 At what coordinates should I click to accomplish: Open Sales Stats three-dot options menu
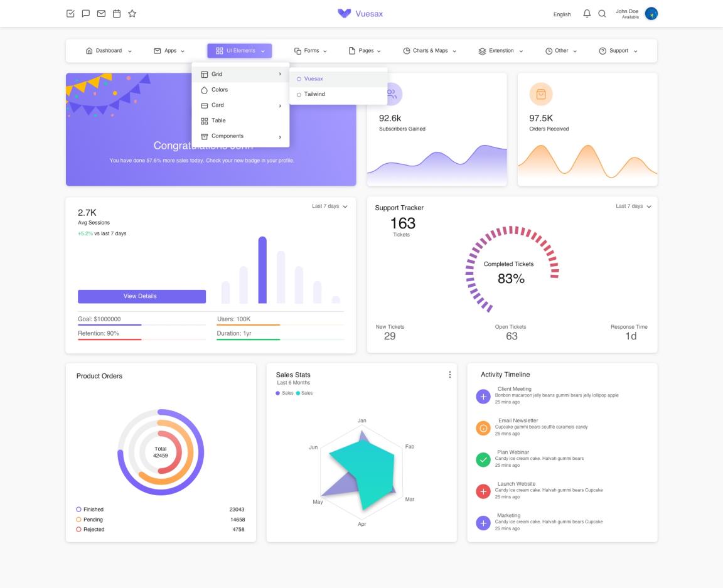click(x=449, y=375)
